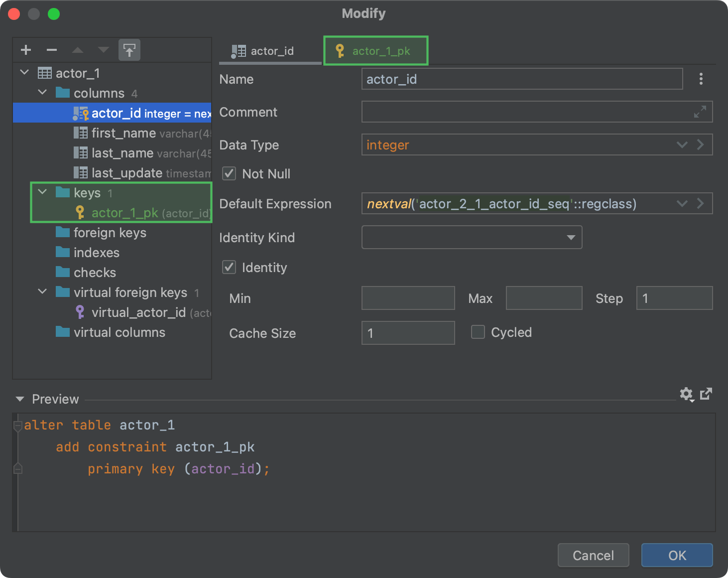Click the expand icon in Comment field

[x=700, y=112]
